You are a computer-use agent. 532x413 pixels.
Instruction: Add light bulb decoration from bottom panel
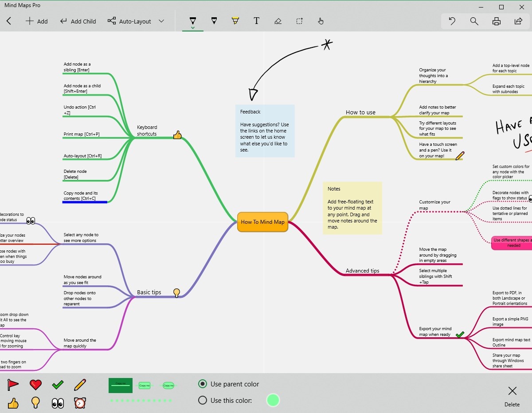coord(35,403)
